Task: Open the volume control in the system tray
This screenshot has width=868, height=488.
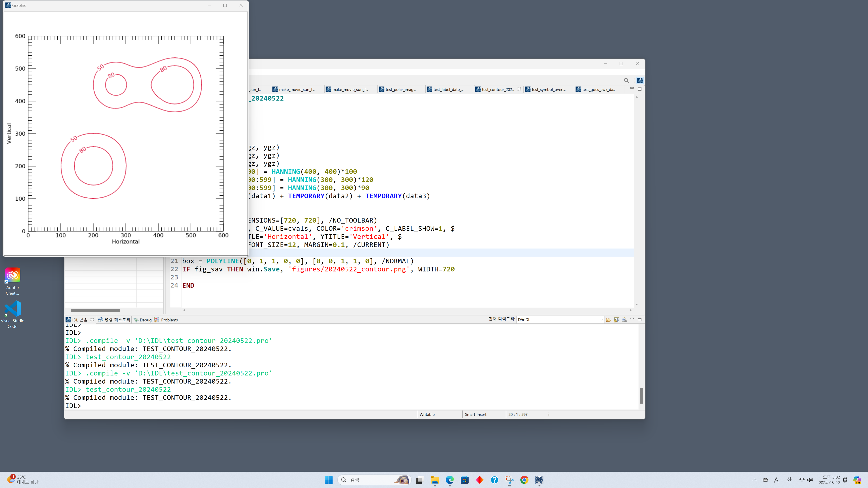Action: pyautogui.click(x=810, y=480)
